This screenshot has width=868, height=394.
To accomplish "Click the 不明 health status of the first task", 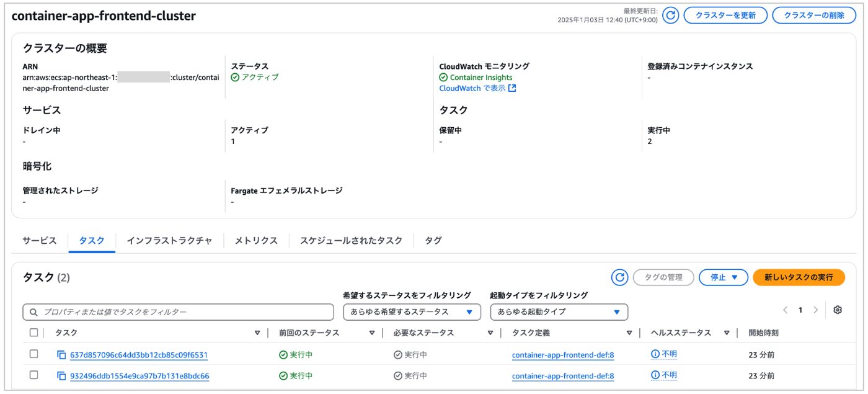I will tap(669, 354).
